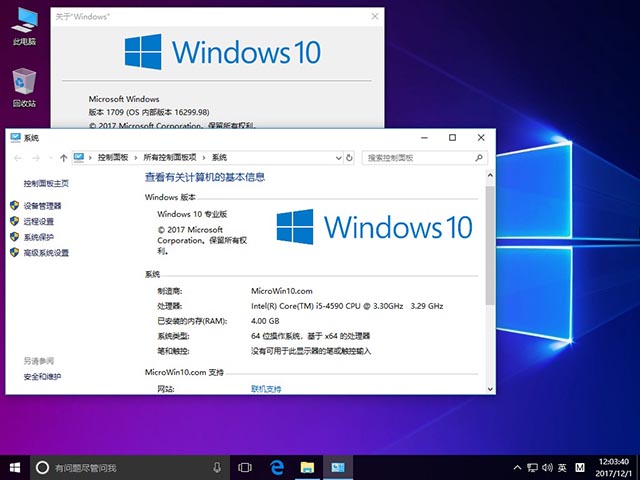Open Task View on the taskbar

(245, 467)
